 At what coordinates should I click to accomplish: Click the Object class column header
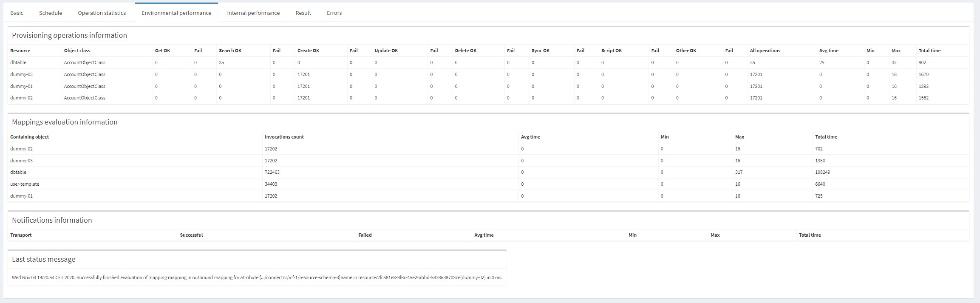coord(77,51)
